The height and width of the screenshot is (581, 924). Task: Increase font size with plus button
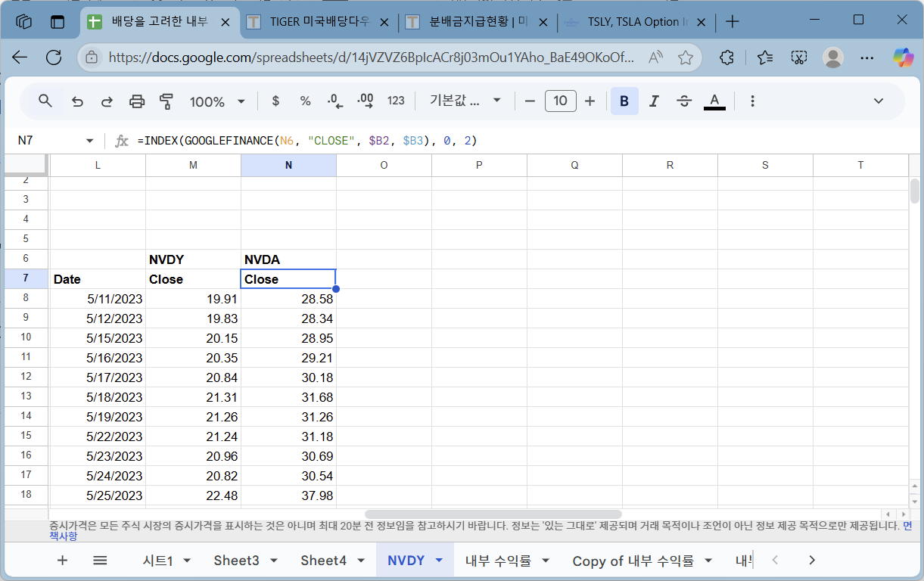point(590,101)
